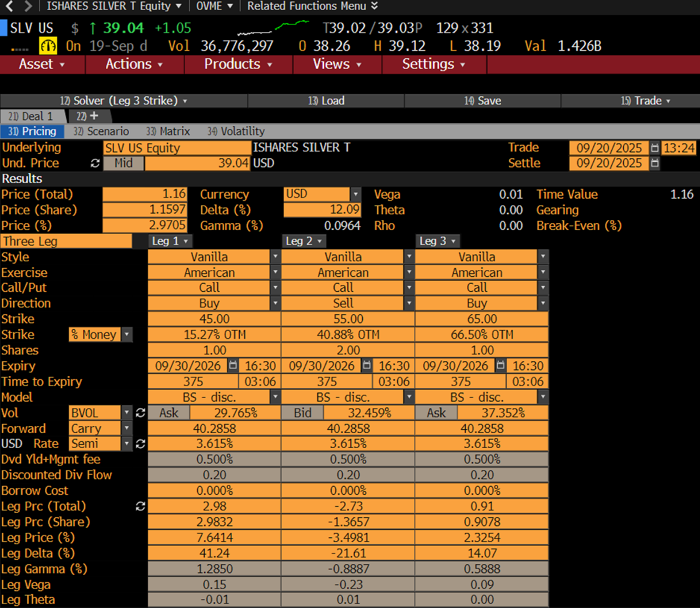Open the Vol BVOL source dropdown
This screenshot has width=700, height=608.
coord(127,413)
